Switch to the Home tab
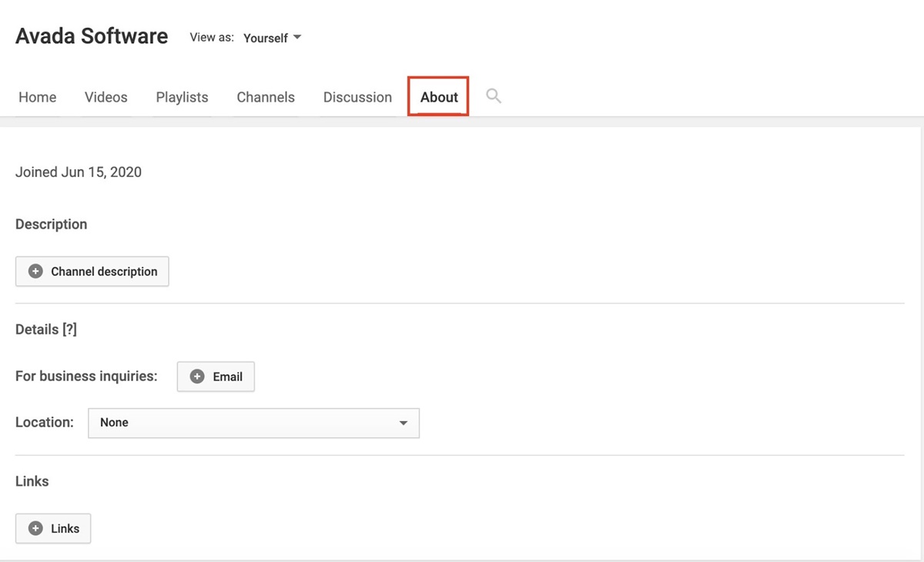Viewport: 924px width, 562px height. coord(38,97)
